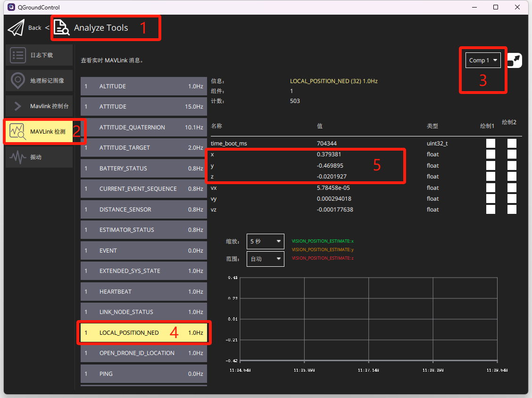Click the VISION_POSITION_ESTIMATE:z legend entry
532x398 pixels.
pyautogui.click(x=323, y=258)
